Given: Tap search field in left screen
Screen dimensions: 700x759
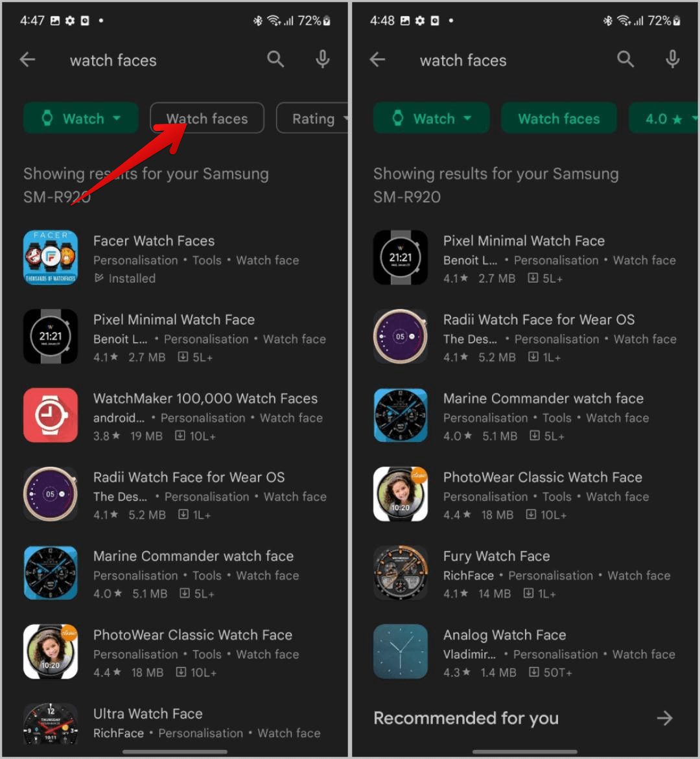Looking at the screenshot, I should (113, 60).
